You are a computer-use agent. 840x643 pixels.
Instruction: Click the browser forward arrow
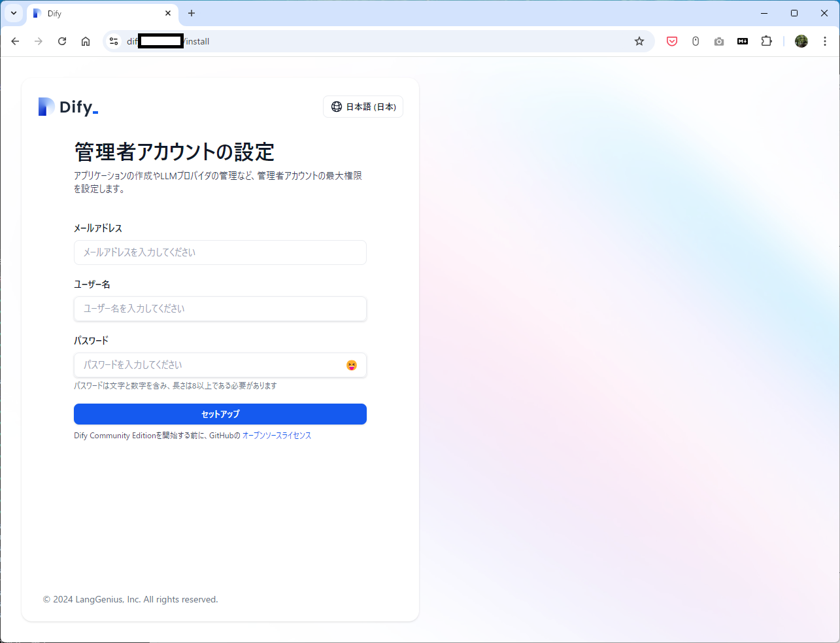(39, 41)
